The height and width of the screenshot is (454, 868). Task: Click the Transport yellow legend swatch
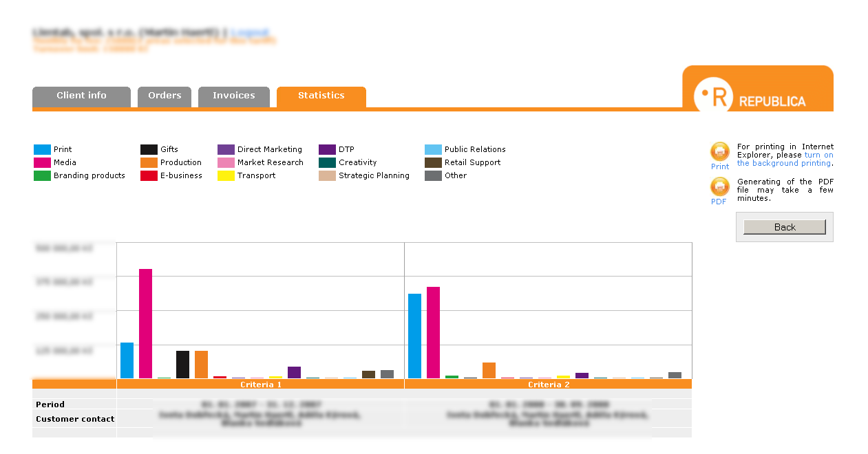point(226,175)
